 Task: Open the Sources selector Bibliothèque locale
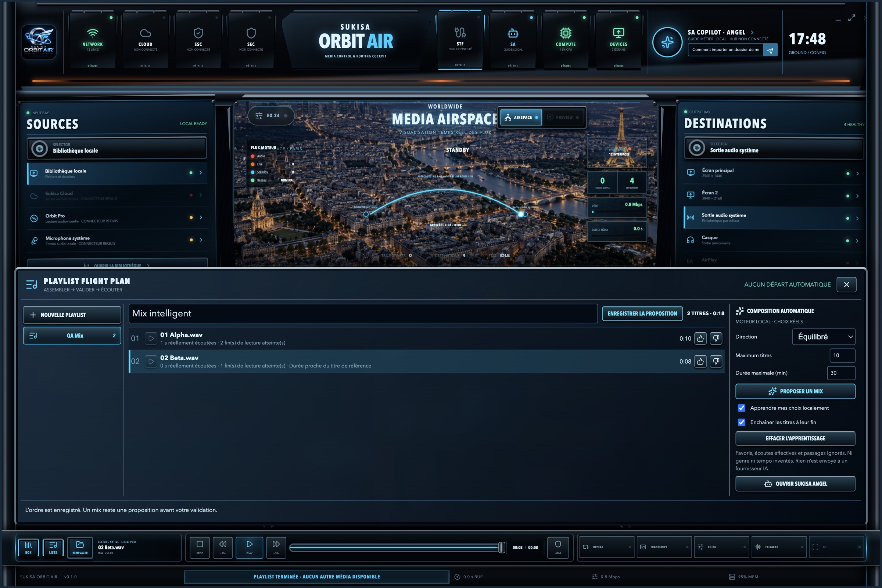[117, 148]
